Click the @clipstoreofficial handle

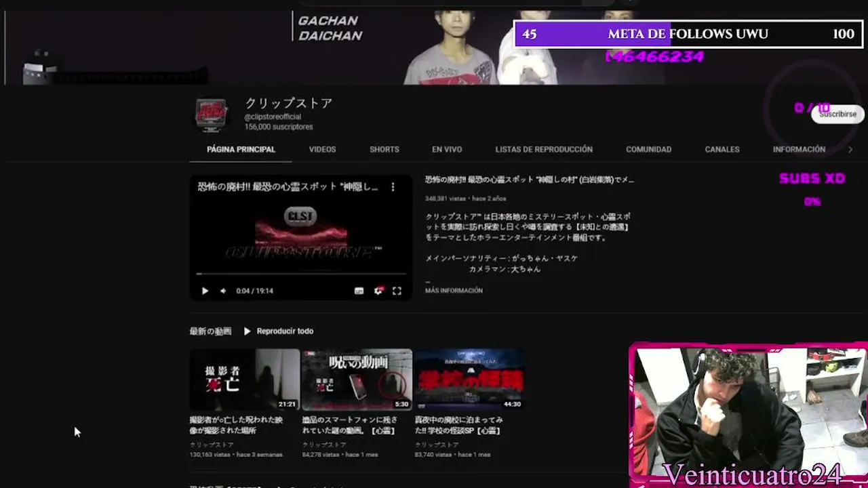[273, 117]
